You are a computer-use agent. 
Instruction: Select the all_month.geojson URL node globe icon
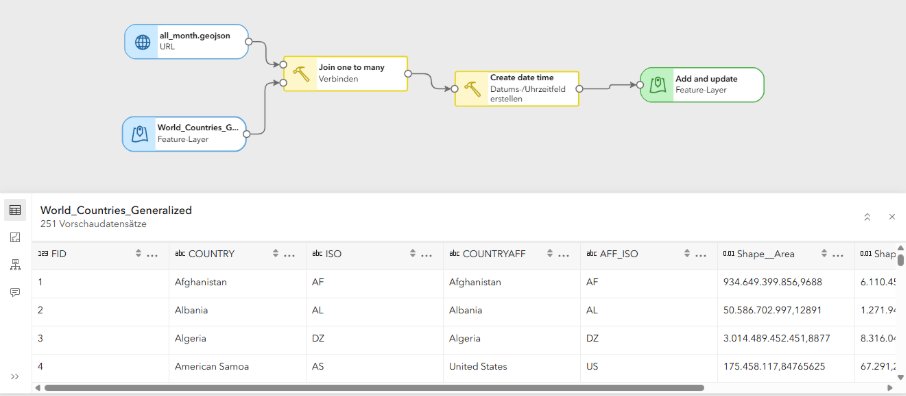pos(142,42)
